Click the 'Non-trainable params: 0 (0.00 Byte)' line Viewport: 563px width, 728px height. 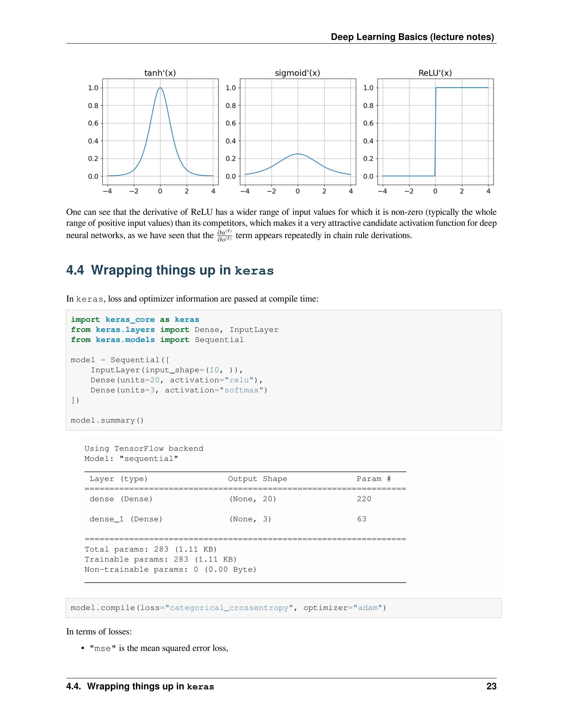point(170,569)
